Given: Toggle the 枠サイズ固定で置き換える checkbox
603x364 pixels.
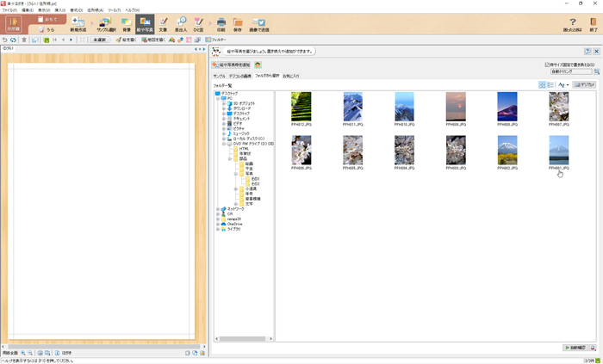Looking at the screenshot, I should pos(547,65).
